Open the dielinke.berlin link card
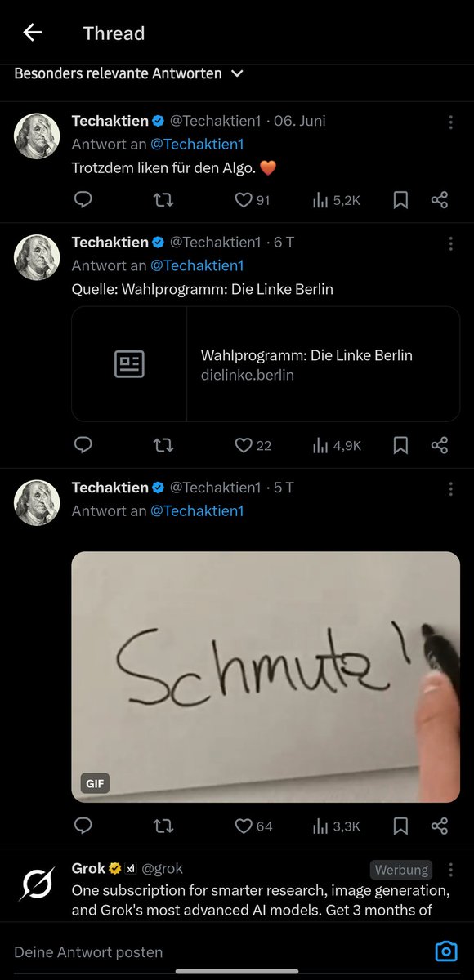The image size is (474, 980). [266, 364]
